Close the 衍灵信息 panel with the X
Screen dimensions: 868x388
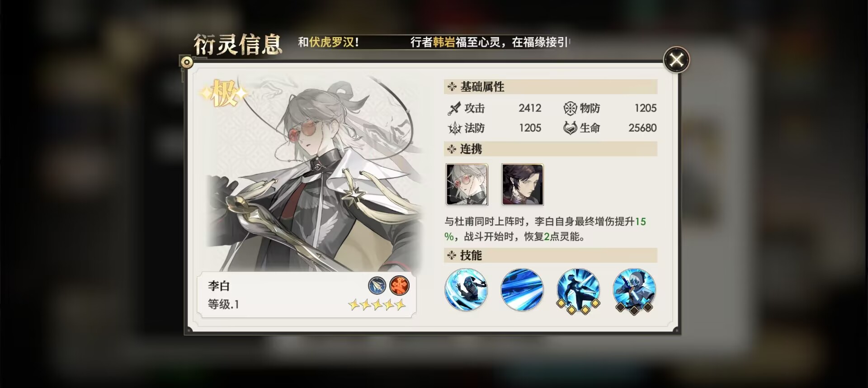676,60
